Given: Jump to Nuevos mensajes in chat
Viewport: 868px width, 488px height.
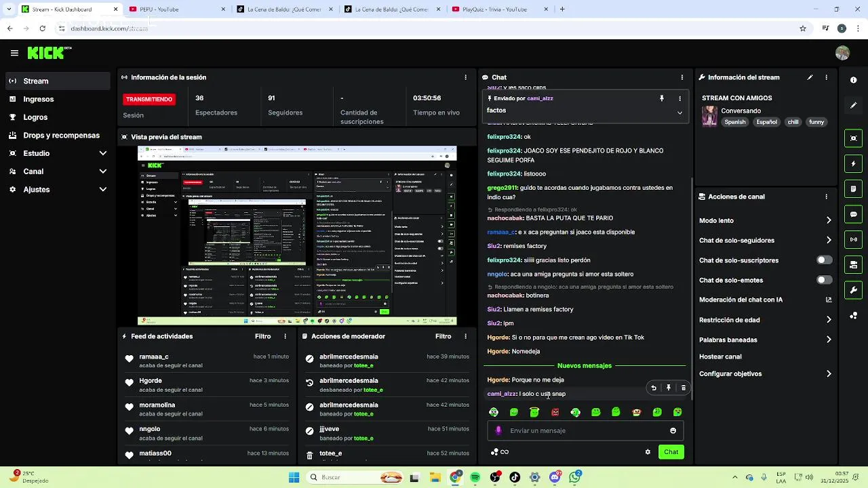Looking at the screenshot, I should (x=584, y=366).
